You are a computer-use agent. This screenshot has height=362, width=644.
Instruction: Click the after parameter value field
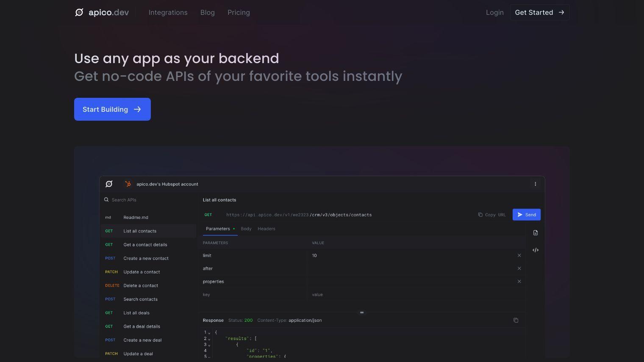pos(411,268)
